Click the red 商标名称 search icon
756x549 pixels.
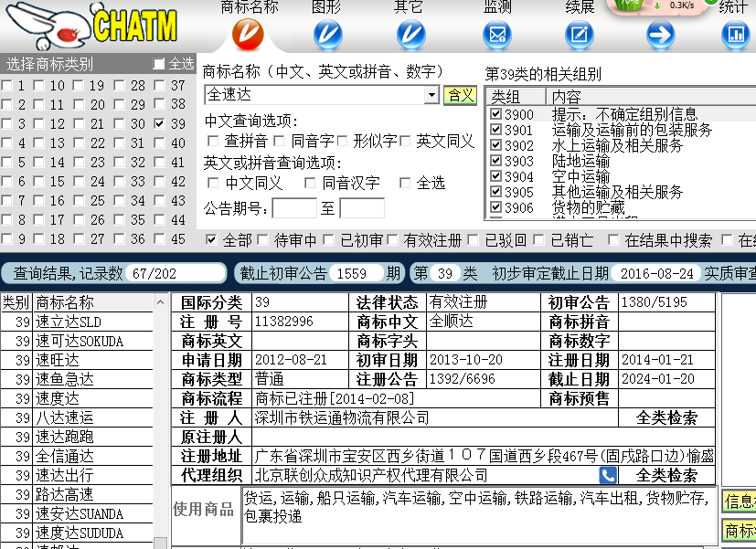coord(248,34)
